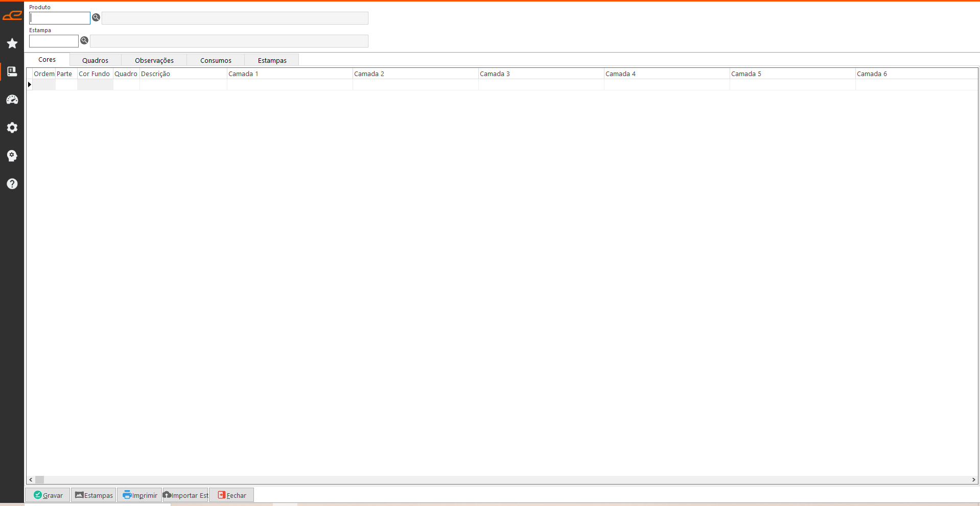Click the Camada 1 column header
Image resolution: width=980 pixels, height=506 pixels.
289,74
